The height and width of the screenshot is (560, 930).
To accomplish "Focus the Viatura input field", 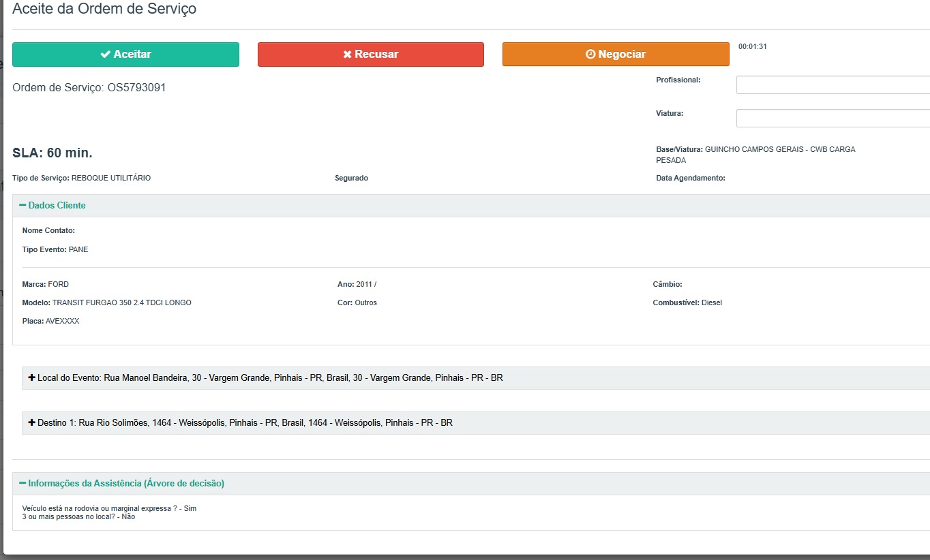I will click(x=833, y=119).
